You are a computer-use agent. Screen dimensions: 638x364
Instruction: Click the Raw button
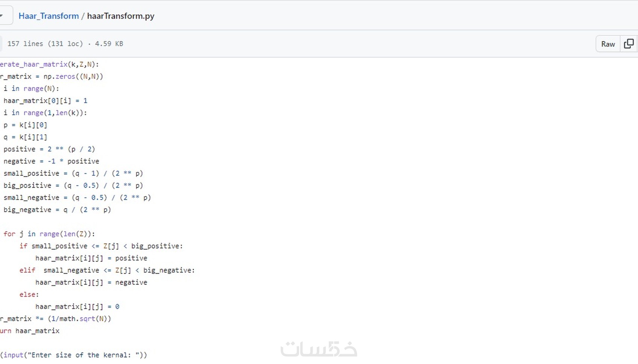coord(608,44)
